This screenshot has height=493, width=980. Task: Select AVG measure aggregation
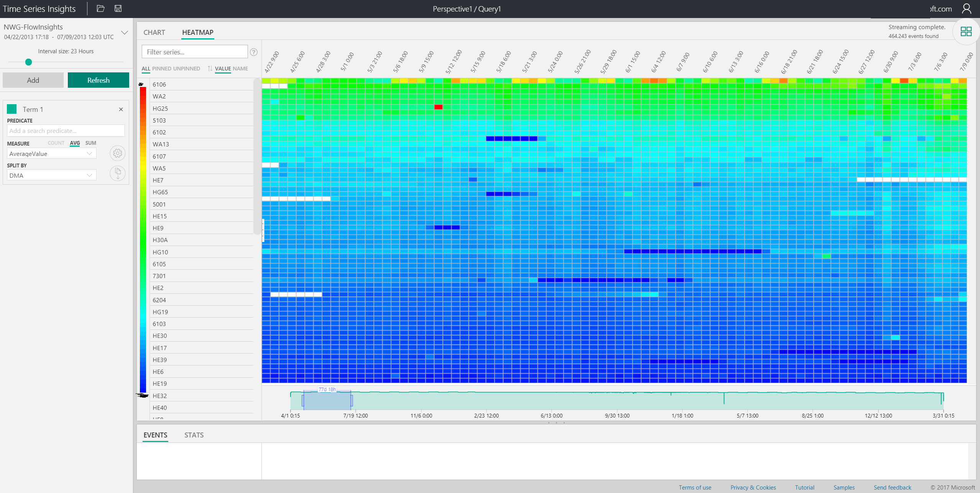point(75,143)
